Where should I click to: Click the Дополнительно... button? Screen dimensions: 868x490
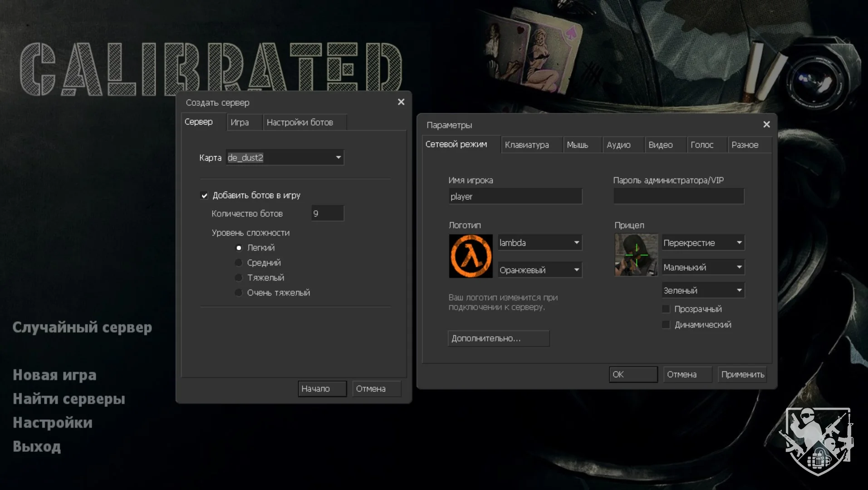coord(498,339)
